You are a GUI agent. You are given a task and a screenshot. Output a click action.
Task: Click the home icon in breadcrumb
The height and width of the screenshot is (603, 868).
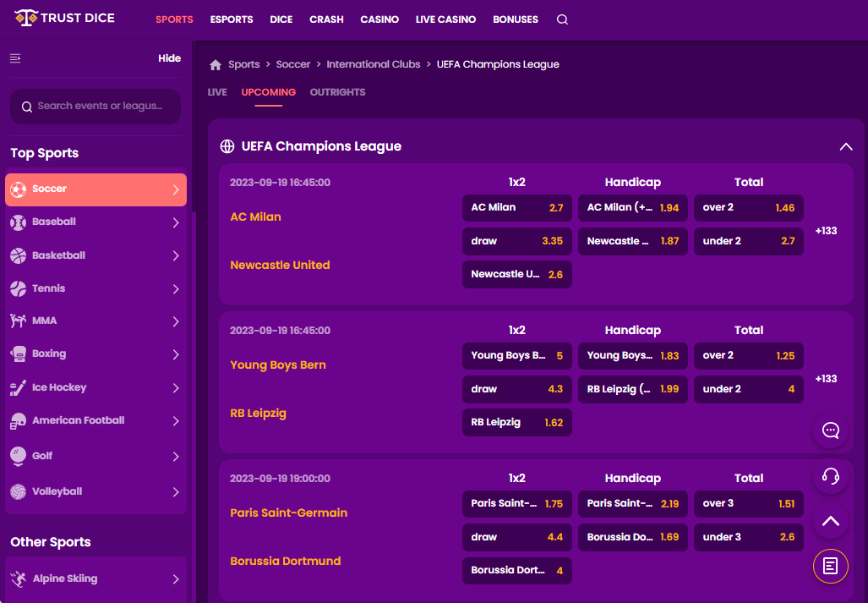coord(216,65)
